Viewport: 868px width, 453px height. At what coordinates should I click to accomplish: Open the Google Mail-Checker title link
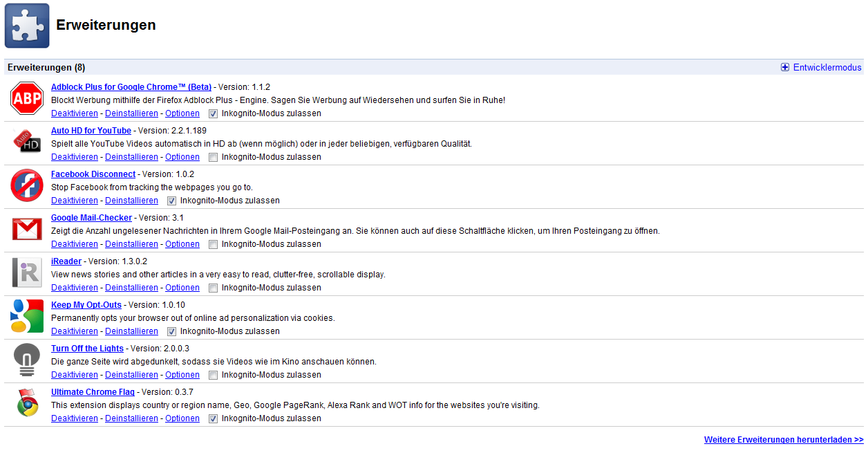(91, 218)
